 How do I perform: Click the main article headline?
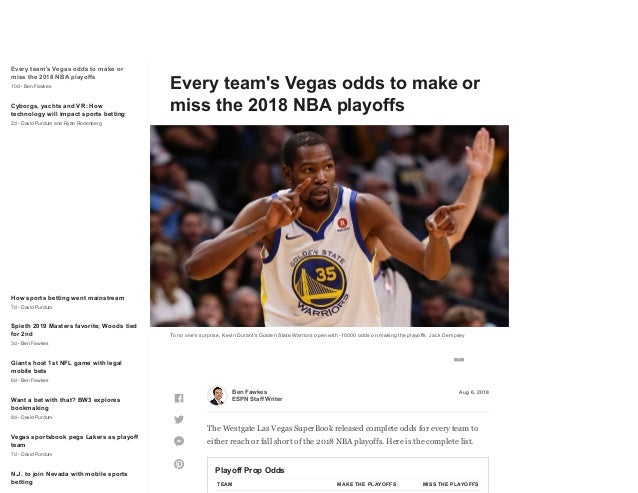[325, 94]
